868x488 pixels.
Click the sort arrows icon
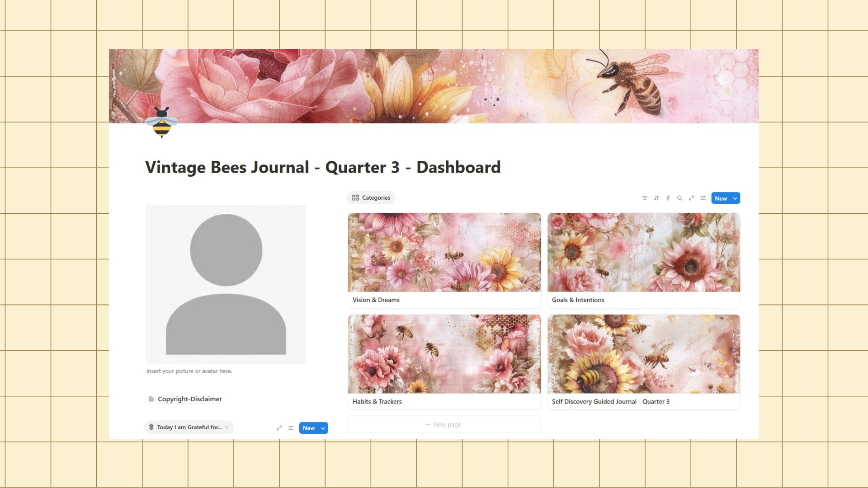656,198
